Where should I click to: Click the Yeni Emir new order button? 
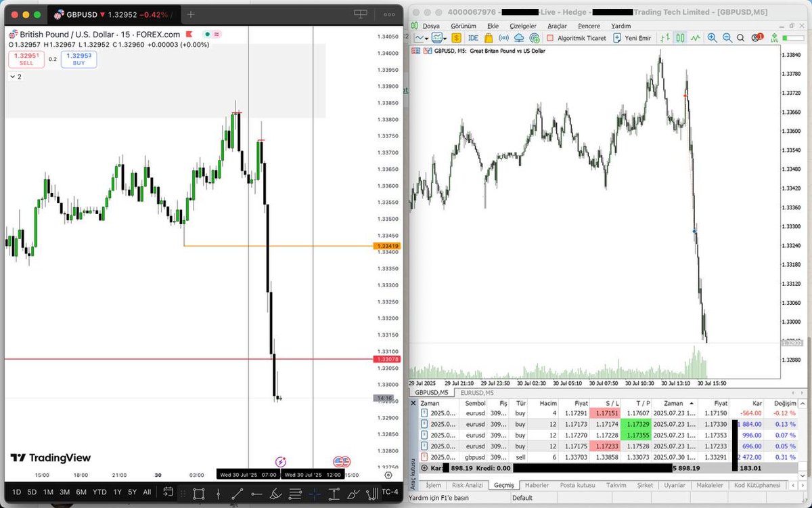(633, 38)
